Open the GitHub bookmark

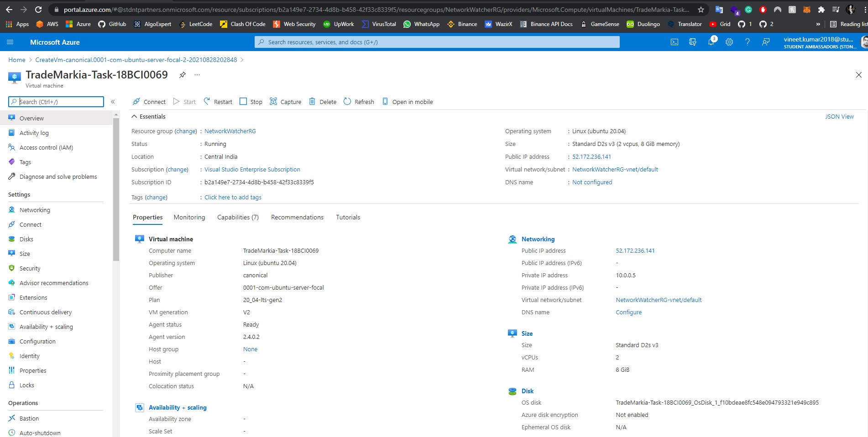click(x=112, y=24)
